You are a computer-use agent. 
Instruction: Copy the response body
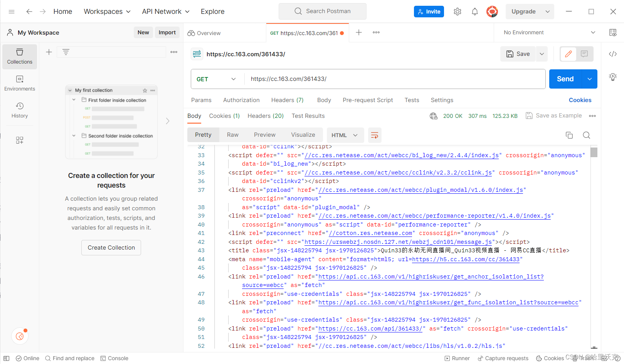pyautogui.click(x=569, y=135)
